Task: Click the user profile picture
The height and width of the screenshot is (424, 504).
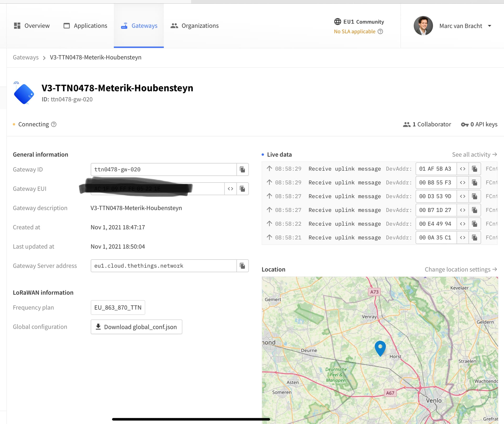Action: [x=423, y=26]
